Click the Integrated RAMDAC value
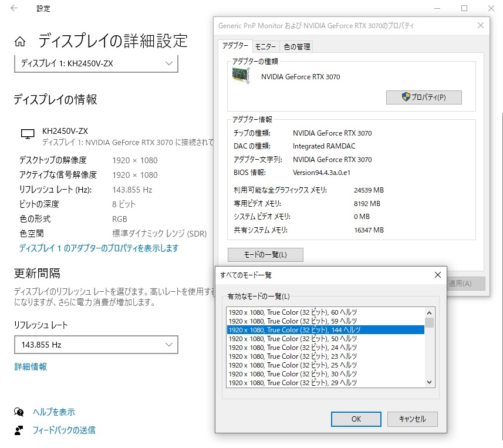This screenshot has width=503, height=448. point(324,146)
